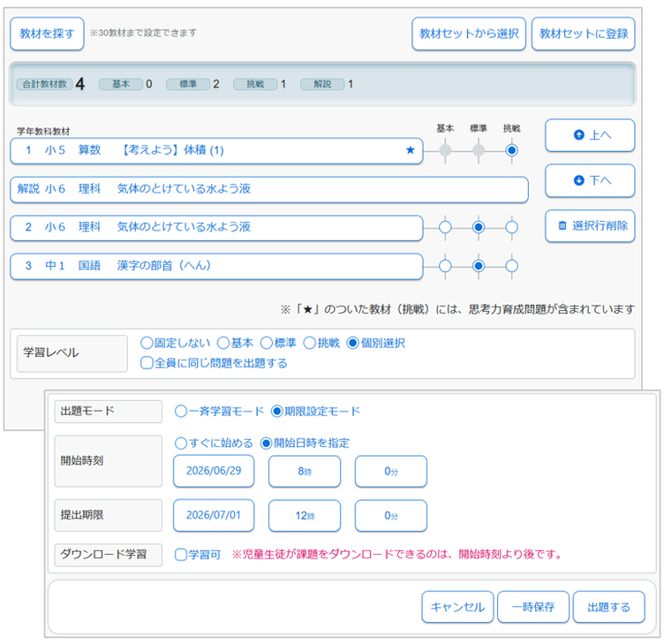
Task: Click the 教材を探す button
Action: pyautogui.click(x=47, y=34)
